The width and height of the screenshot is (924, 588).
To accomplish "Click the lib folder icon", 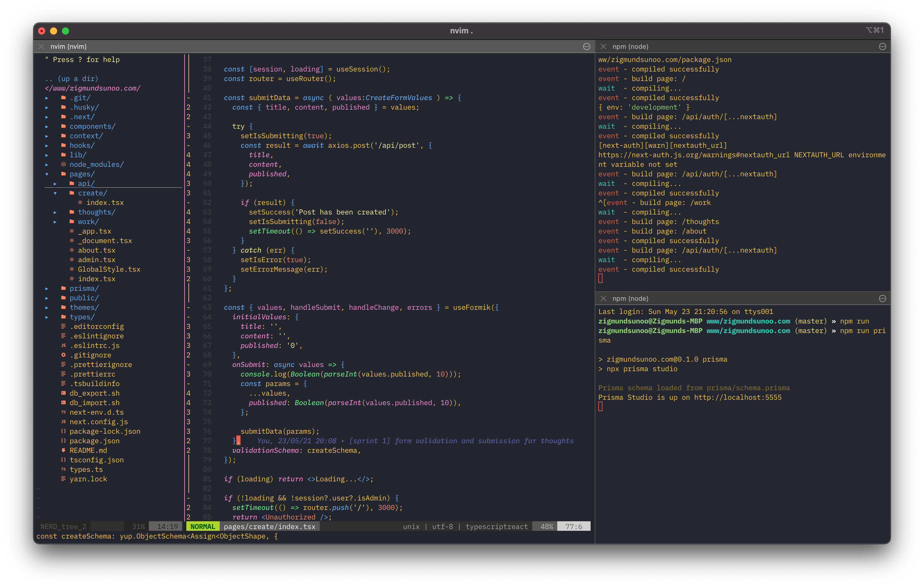I will (64, 155).
